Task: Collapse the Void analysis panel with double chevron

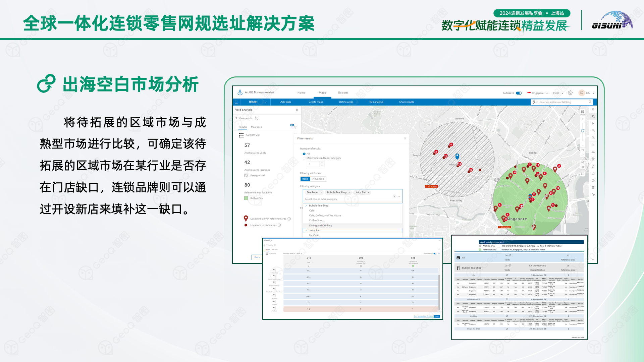Action: click(x=297, y=110)
